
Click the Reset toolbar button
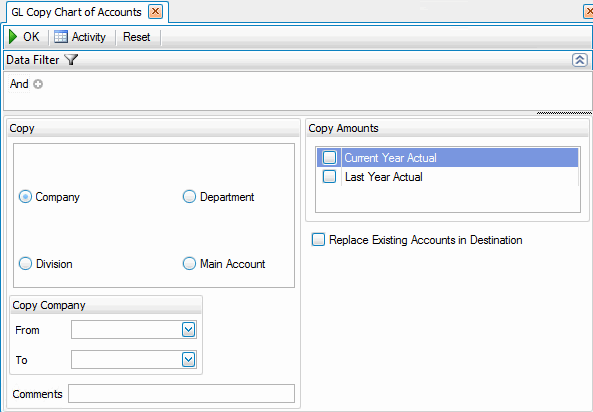pyautogui.click(x=137, y=37)
